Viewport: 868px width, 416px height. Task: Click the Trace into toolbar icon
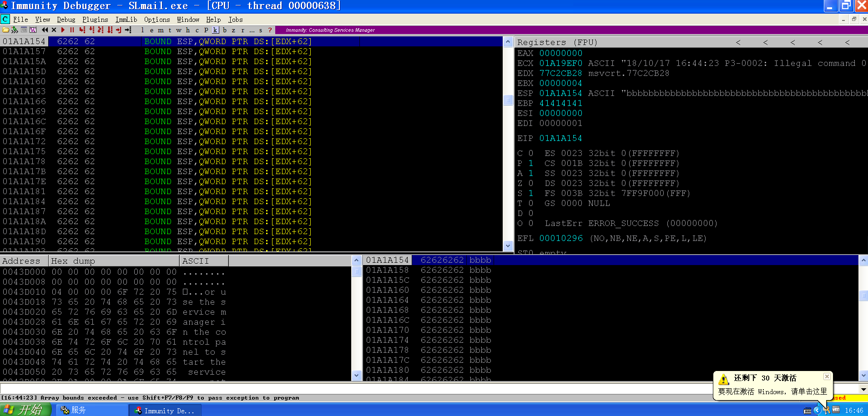click(x=101, y=30)
